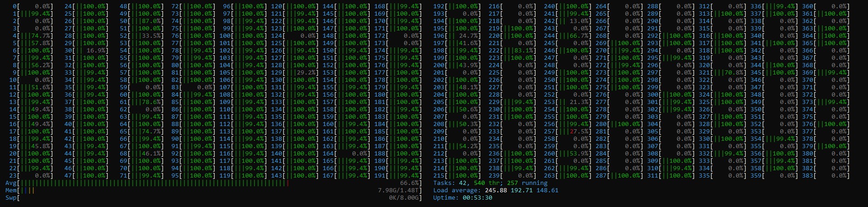
Task: Click CPU 253 meter reading 21.3%
Action: tap(568, 102)
